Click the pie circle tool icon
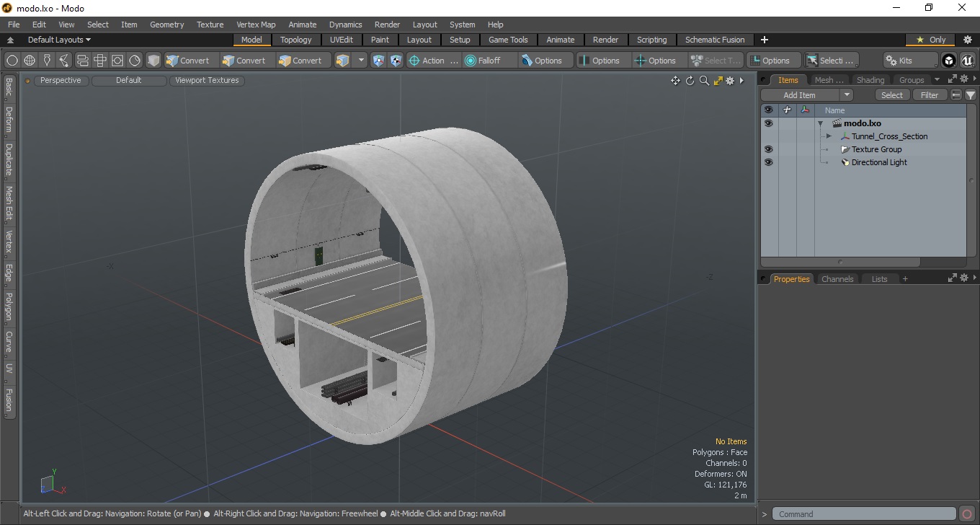980x525 pixels. [135, 61]
